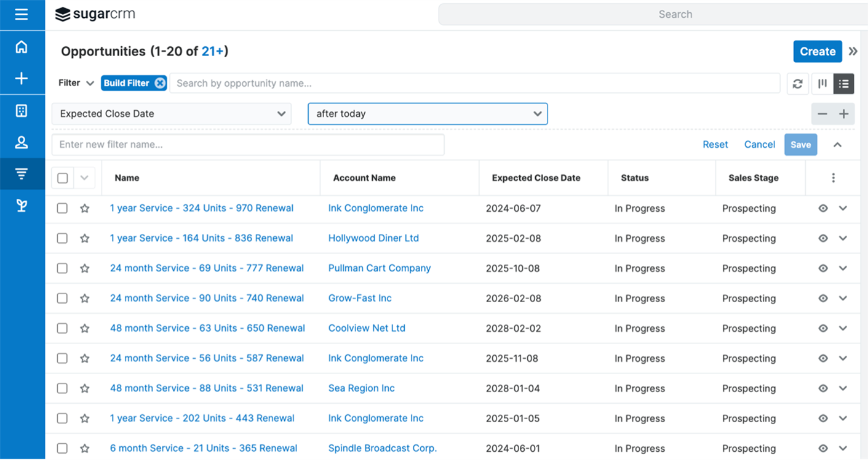This screenshot has height=461, width=868.
Task: Preview the Hollywood Diner Ltd row
Action: pos(823,238)
